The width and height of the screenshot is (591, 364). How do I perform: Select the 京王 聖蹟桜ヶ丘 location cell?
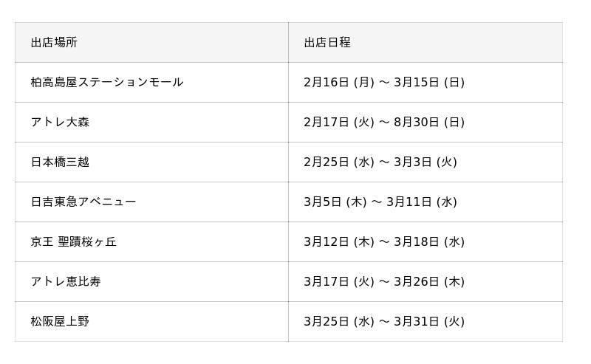coord(74,242)
